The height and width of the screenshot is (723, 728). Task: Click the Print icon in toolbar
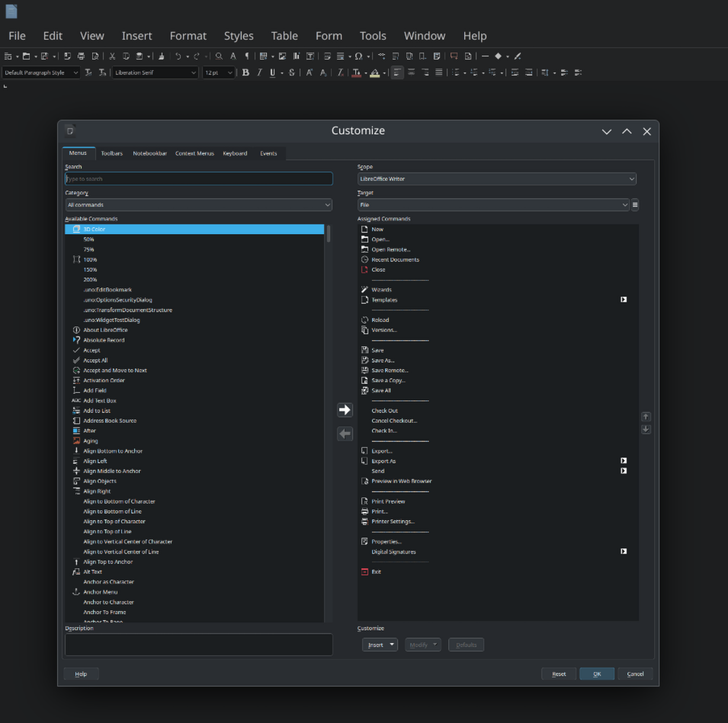(x=81, y=56)
